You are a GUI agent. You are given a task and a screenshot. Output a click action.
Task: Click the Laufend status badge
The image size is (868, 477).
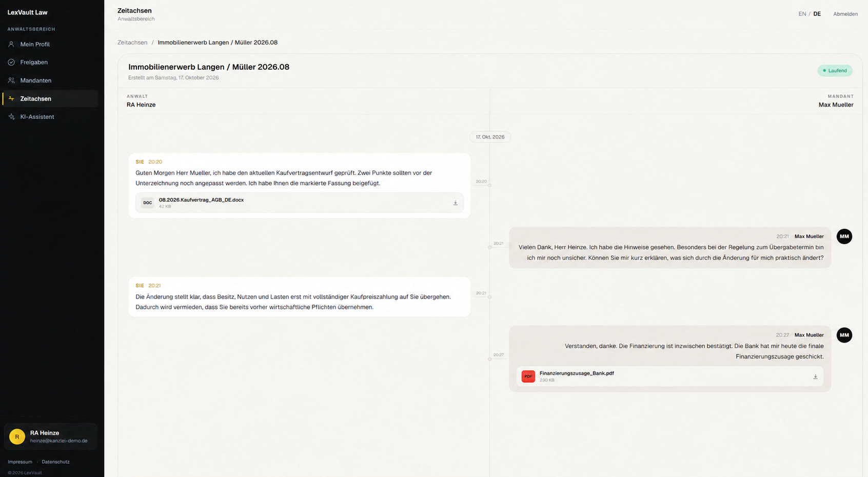835,70
